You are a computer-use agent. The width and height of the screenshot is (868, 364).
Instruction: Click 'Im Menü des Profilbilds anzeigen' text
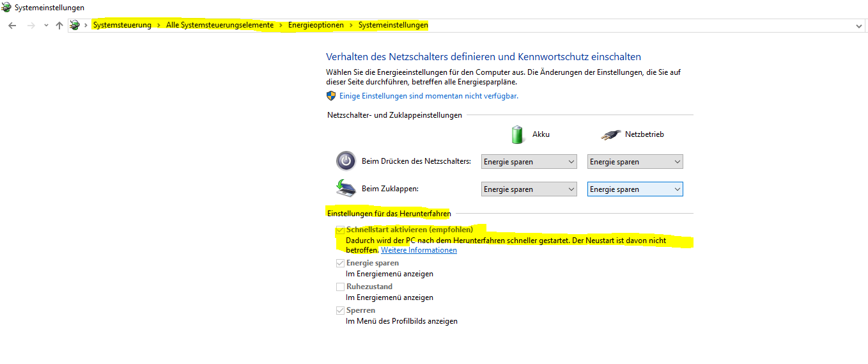[x=401, y=321]
